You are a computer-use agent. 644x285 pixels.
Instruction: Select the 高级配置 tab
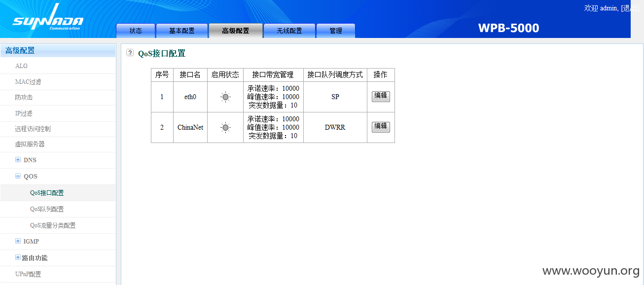(236, 31)
